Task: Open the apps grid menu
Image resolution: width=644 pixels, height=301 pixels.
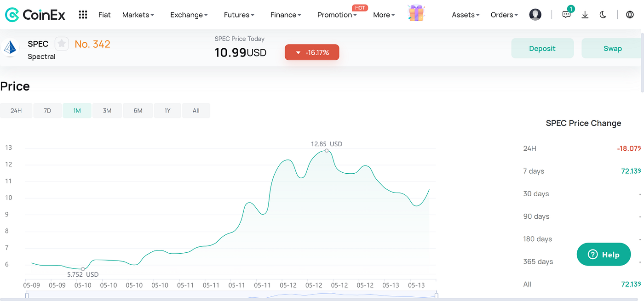Action: (x=83, y=14)
